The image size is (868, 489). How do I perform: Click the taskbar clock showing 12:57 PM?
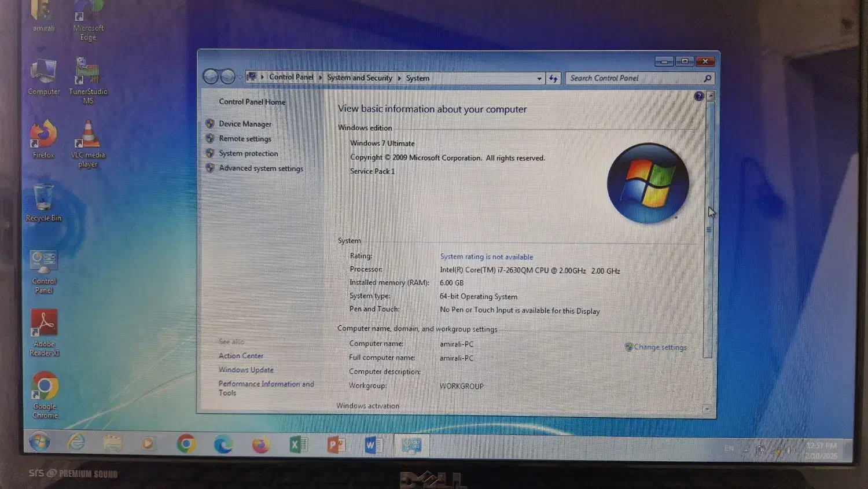coord(821,451)
